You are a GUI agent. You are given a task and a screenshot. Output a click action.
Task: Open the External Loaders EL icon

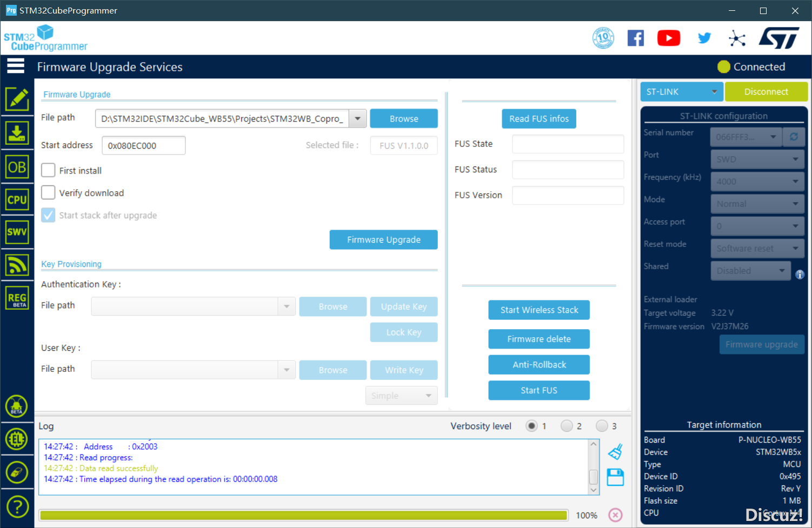(17, 439)
